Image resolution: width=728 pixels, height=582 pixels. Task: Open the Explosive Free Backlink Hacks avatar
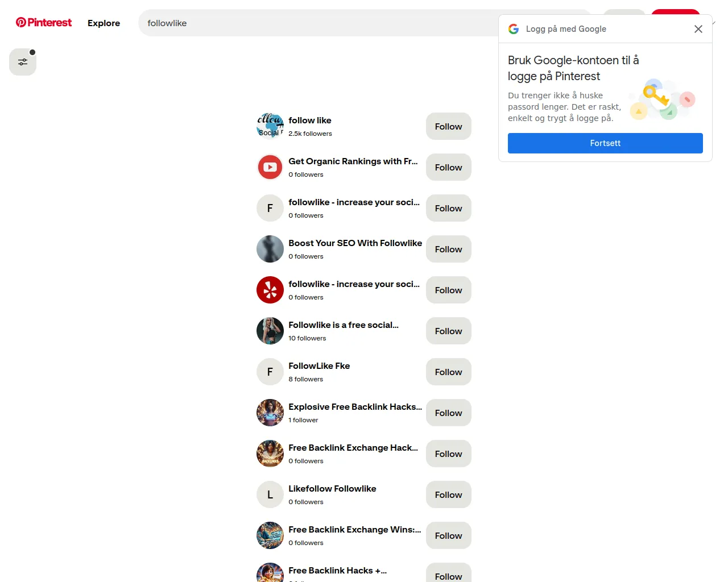[270, 413]
